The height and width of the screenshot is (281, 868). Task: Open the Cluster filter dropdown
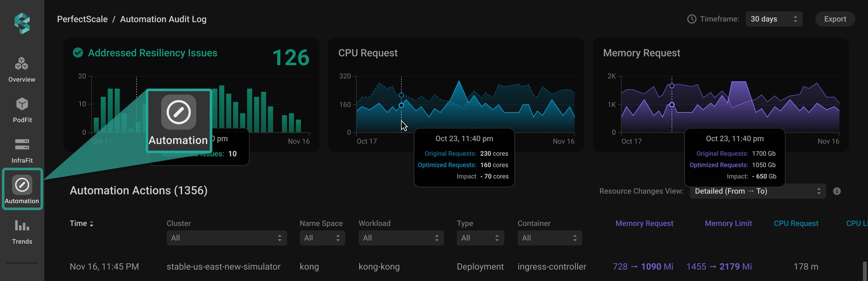226,238
